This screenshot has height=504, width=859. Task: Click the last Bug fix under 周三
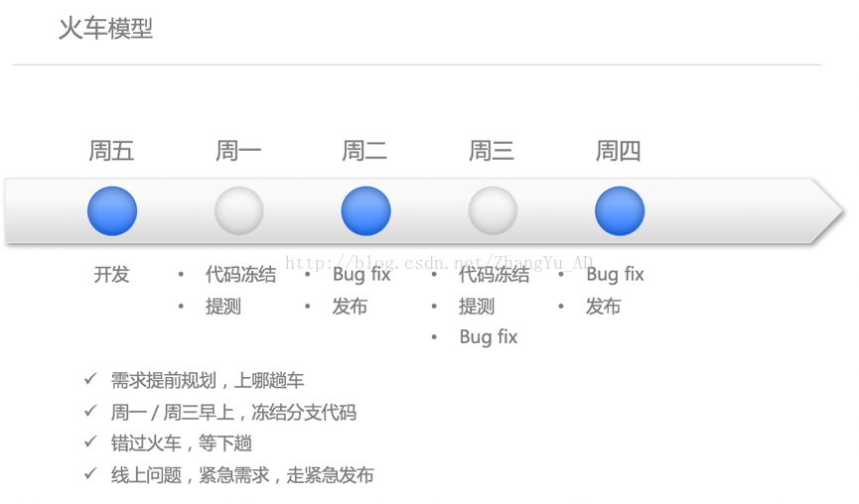489,337
